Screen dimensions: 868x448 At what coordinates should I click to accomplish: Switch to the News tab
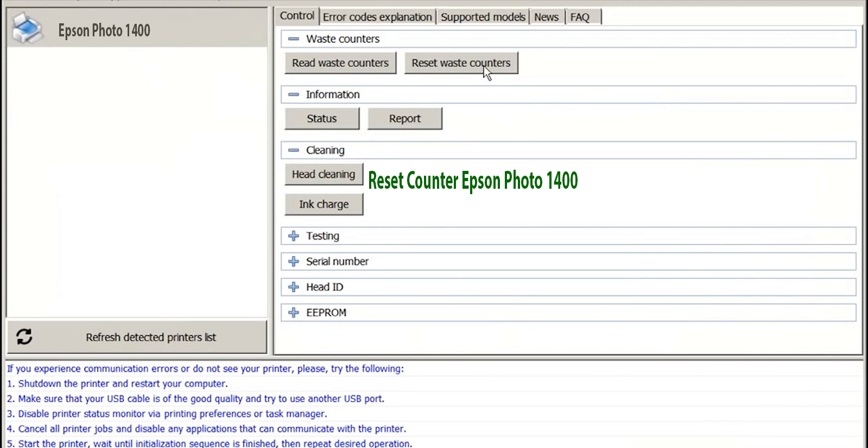point(546,17)
